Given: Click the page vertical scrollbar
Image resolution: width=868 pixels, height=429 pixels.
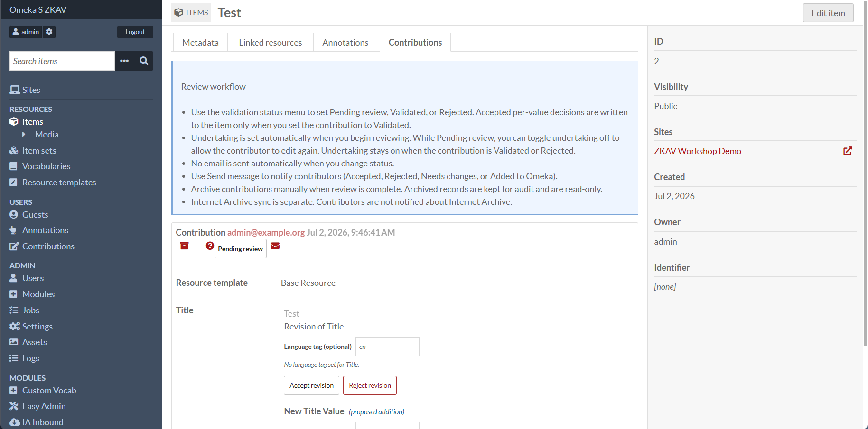Looking at the screenshot, I should (865, 173).
